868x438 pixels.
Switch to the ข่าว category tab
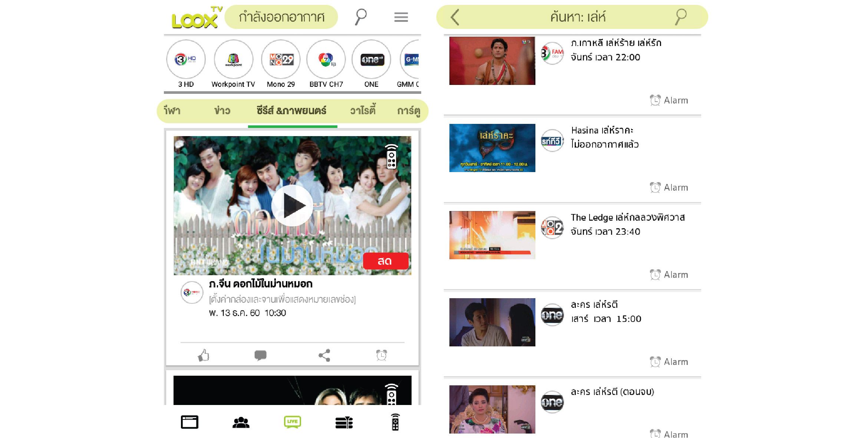(x=222, y=111)
